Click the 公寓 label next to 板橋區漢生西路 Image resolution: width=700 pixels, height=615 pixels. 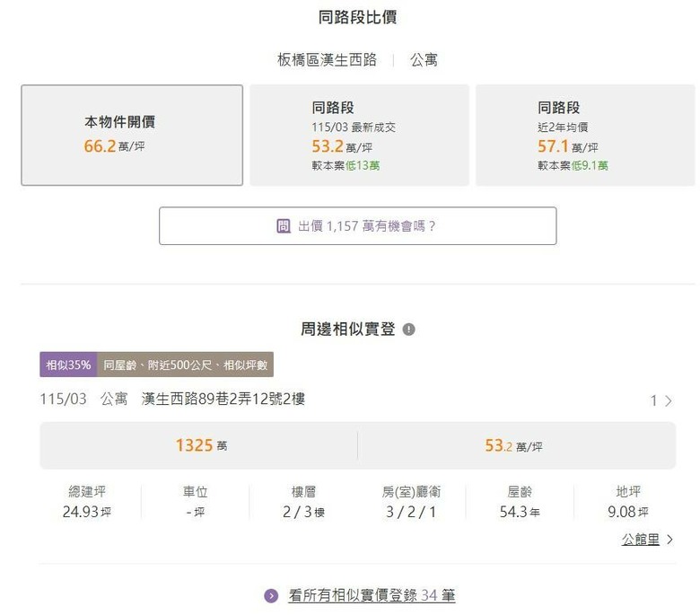pyautogui.click(x=424, y=60)
